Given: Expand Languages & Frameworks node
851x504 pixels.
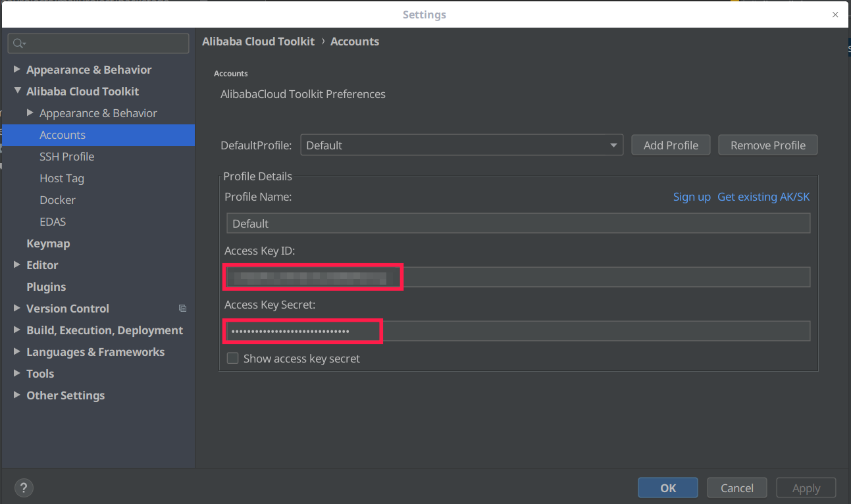Looking at the screenshot, I should (17, 352).
